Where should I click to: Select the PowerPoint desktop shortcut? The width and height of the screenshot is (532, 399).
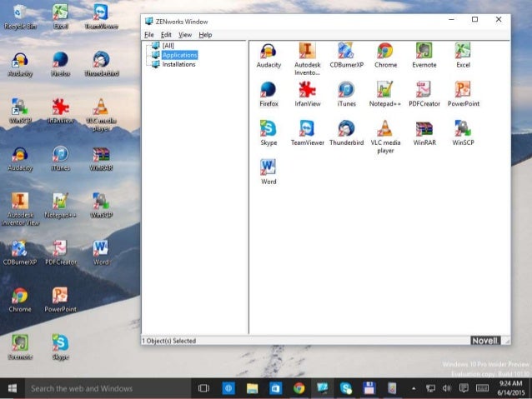click(60, 300)
